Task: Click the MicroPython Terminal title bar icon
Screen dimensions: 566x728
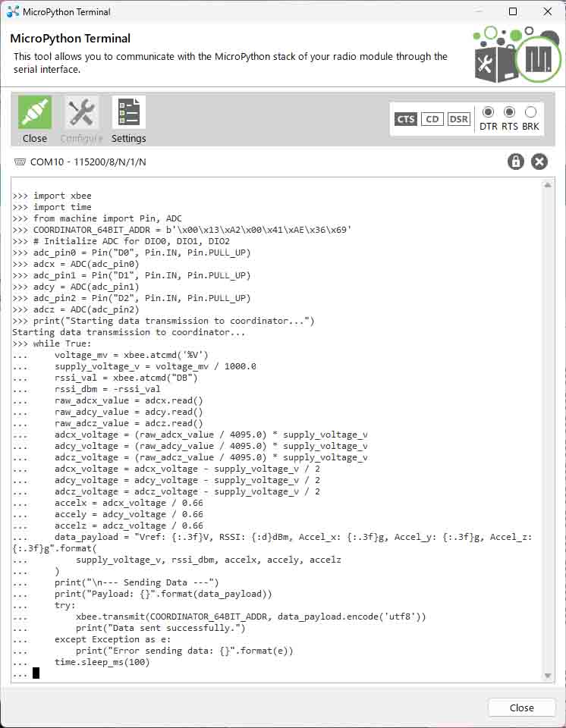Action: [13, 11]
